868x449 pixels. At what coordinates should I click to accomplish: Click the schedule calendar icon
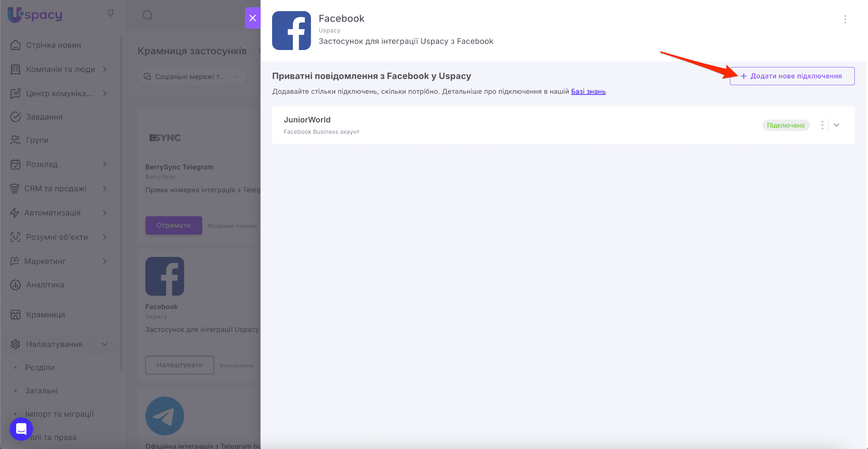pos(16,164)
